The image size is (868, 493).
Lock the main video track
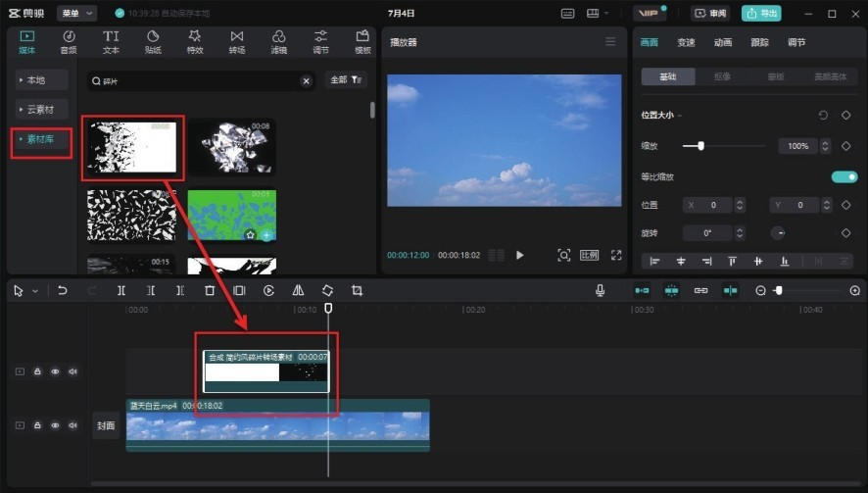[37, 424]
